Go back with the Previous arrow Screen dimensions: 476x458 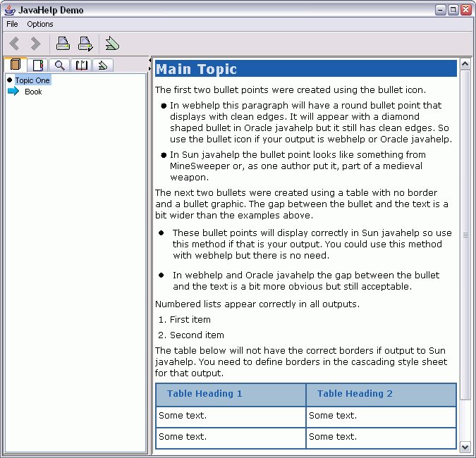[14, 44]
